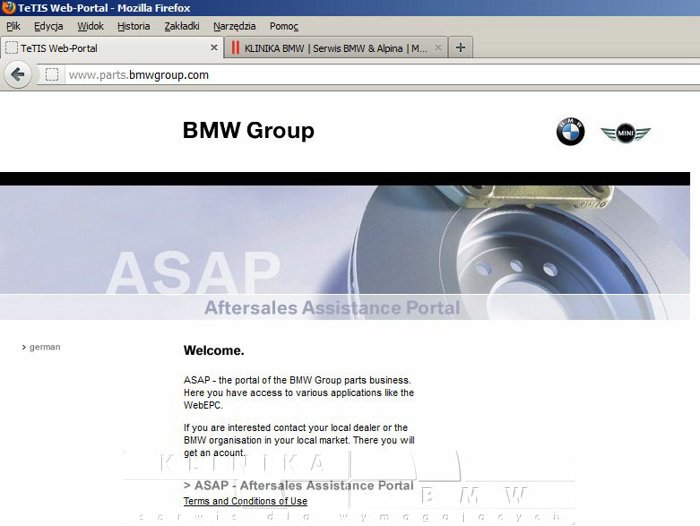Open Terms and Conditions of Use
The width and height of the screenshot is (700, 526).
(245, 501)
